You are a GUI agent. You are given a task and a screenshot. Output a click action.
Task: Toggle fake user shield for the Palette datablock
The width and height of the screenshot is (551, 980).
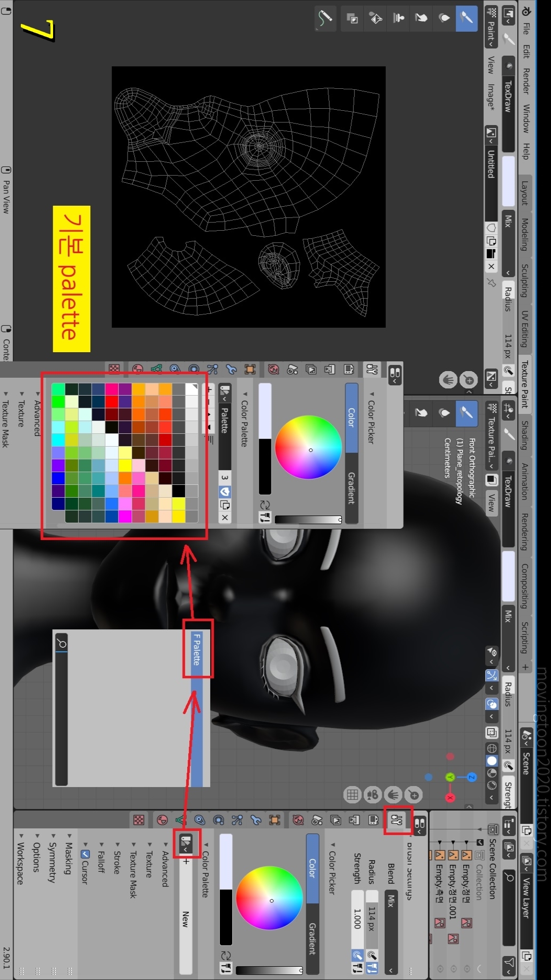tap(224, 492)
